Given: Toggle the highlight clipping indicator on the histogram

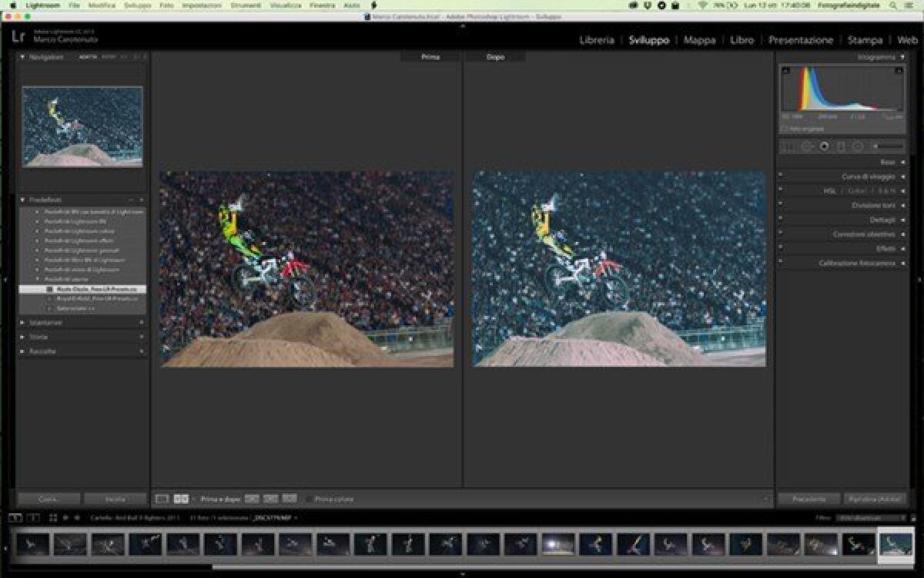Looking at the screenshot, I should point(899,71).
